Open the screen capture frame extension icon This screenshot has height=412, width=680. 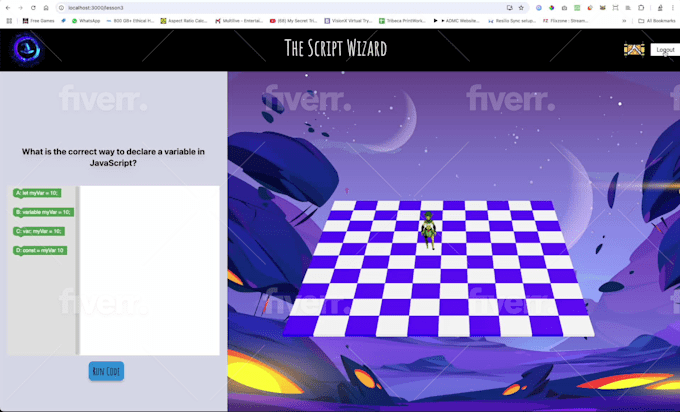615,8
